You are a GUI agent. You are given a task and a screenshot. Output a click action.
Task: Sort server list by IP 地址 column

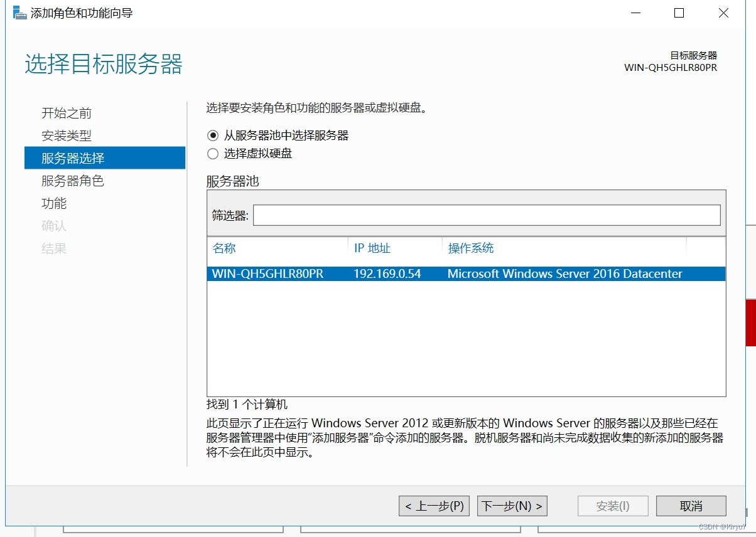coord(372,248)
